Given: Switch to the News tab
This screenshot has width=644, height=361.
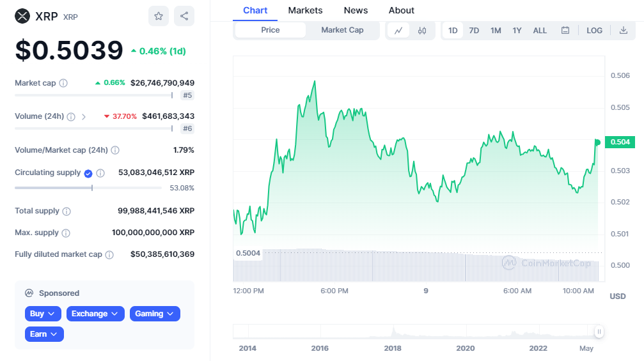Looking at the screenshot, I should pos(356,10).
